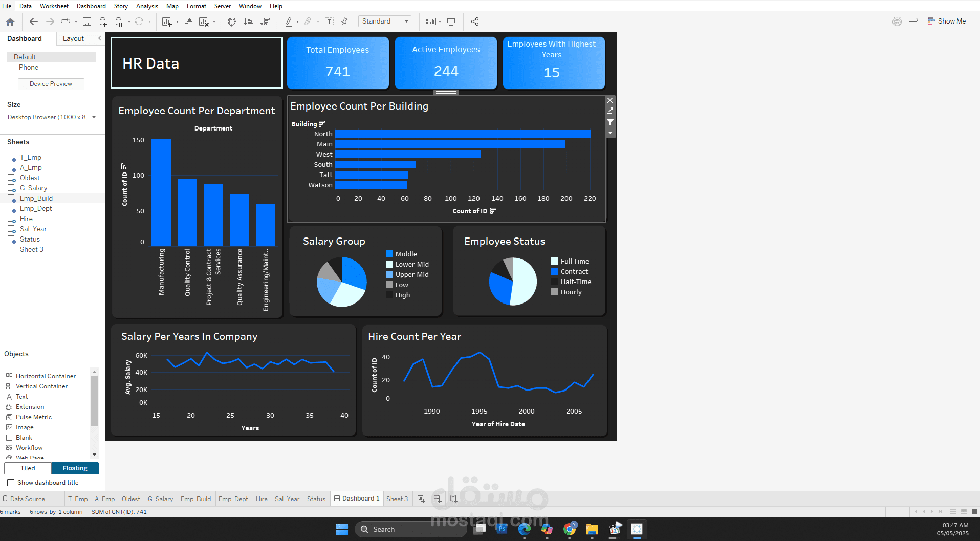This screenshot has width=980, height=541.
Task: Click the New Data Source icon
Action: point(103,21)
